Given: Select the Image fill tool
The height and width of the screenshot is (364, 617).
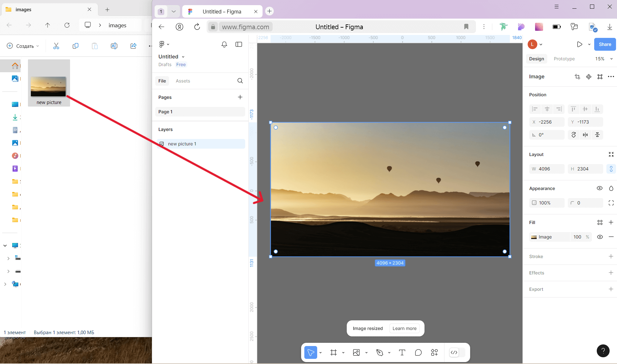Looking at the screenshot, I should [x=534, y=236].
